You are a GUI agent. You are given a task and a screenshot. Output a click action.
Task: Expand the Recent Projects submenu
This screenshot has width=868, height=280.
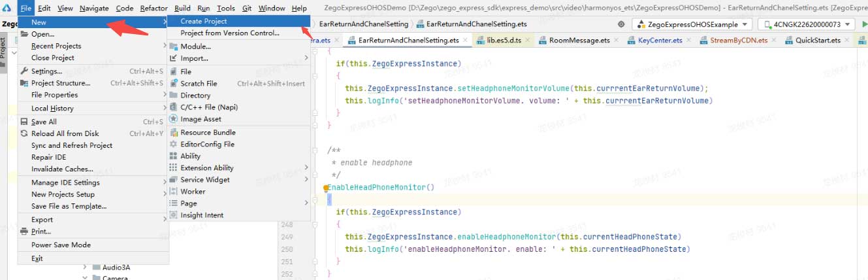(56, 46)
